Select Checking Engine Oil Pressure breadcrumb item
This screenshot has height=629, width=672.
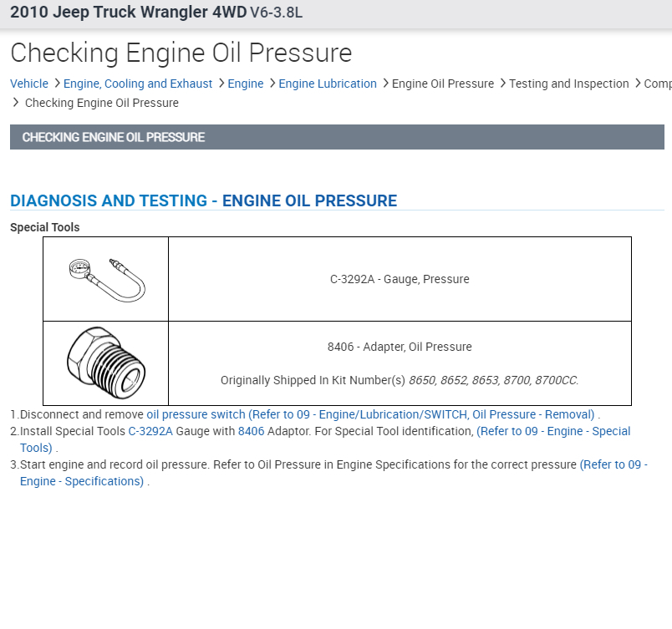tap(102, 103)
